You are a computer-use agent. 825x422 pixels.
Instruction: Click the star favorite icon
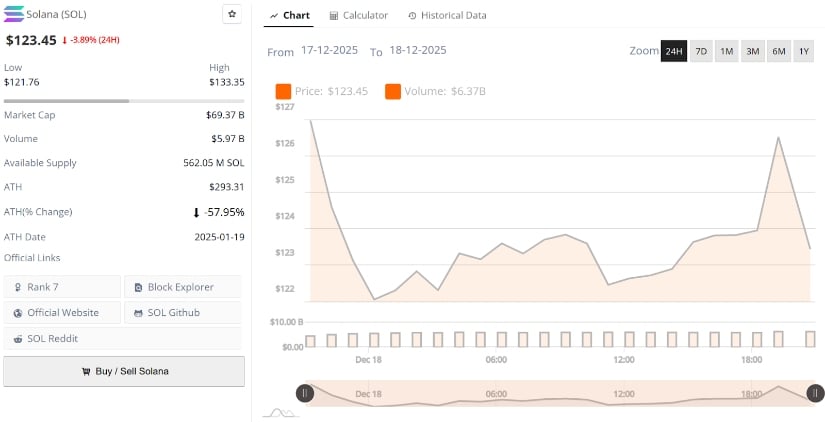[x=232, y=14]
